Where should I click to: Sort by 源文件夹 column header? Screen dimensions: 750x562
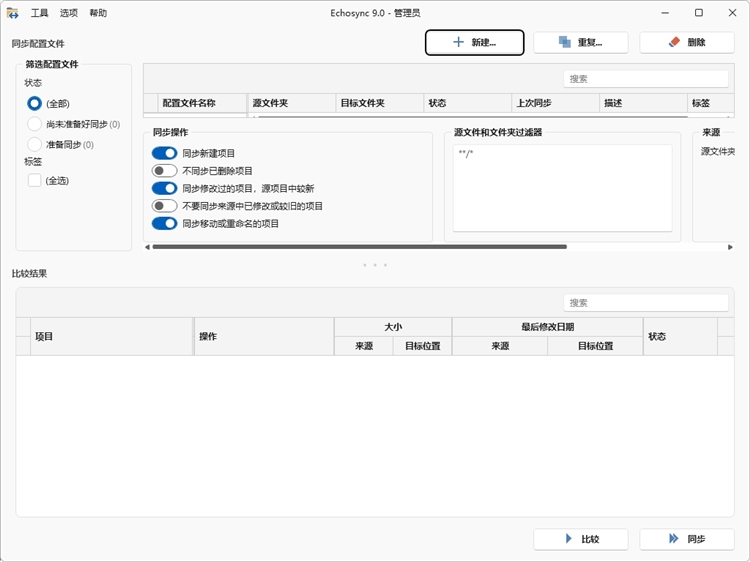292,103
